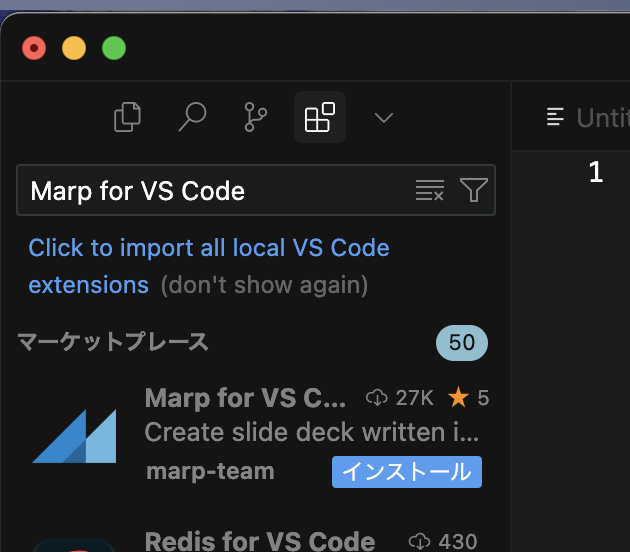
Task: Expand the additional views chevron
Action: 384,118
